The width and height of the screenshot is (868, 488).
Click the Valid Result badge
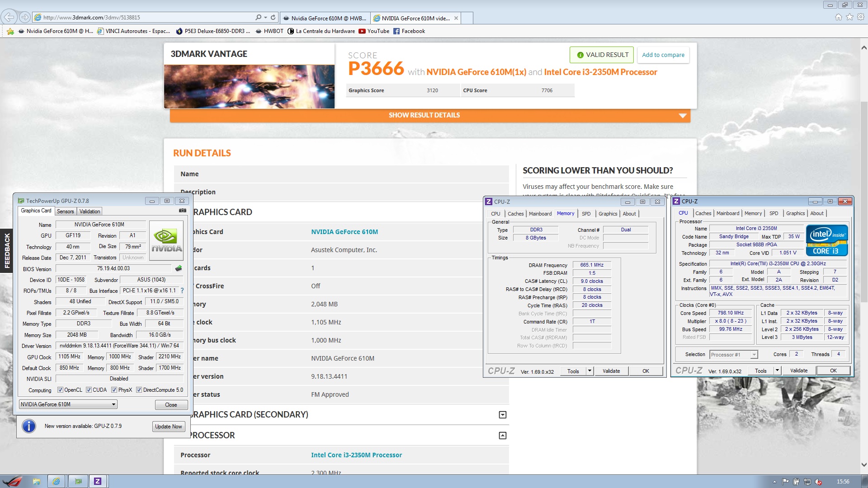[x=602, y=55]
